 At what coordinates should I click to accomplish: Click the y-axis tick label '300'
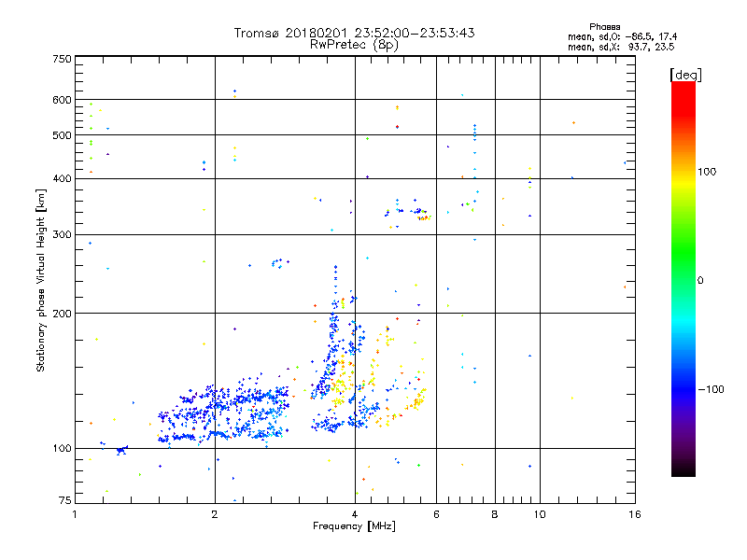tap(62, 234)
